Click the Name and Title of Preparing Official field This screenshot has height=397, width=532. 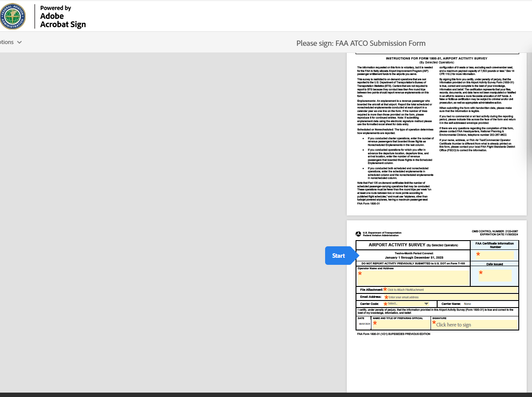(401, 324)
